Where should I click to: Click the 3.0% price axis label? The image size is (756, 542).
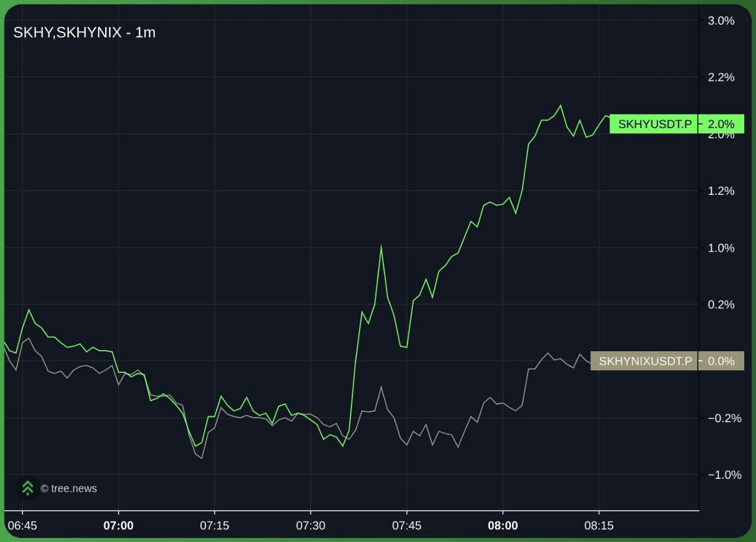coord(721,21)
